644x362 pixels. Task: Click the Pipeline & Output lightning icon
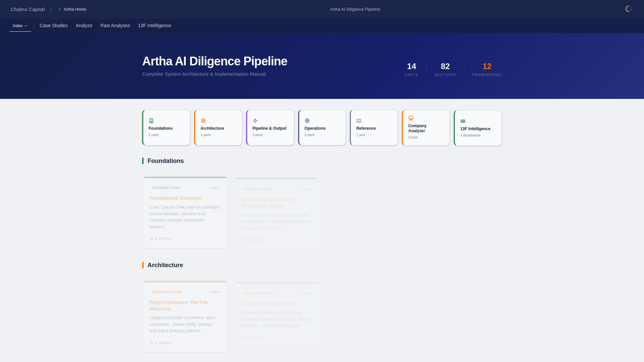(x=255, y=121)
